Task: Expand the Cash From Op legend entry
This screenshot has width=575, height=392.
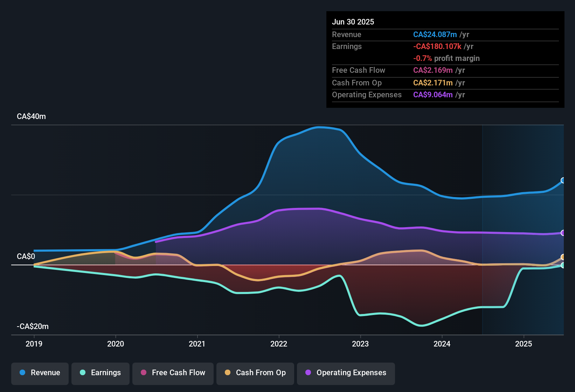Action: [255, 373]
